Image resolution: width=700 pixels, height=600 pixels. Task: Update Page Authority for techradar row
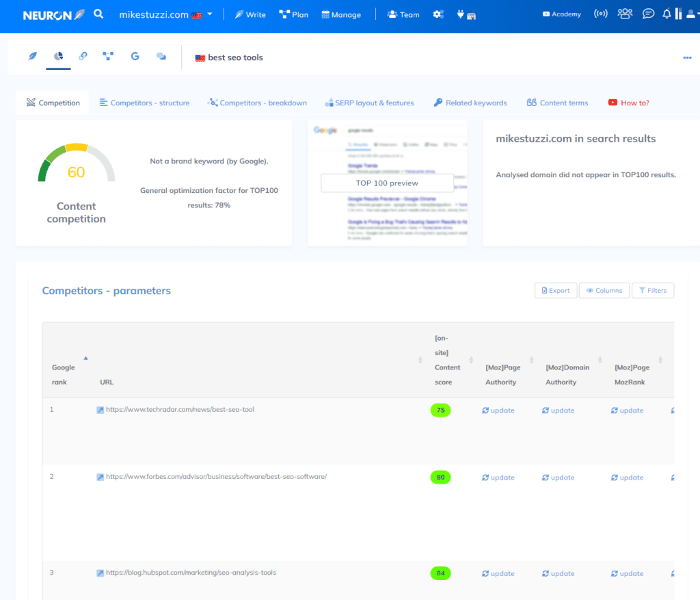[x=498, y=410]
